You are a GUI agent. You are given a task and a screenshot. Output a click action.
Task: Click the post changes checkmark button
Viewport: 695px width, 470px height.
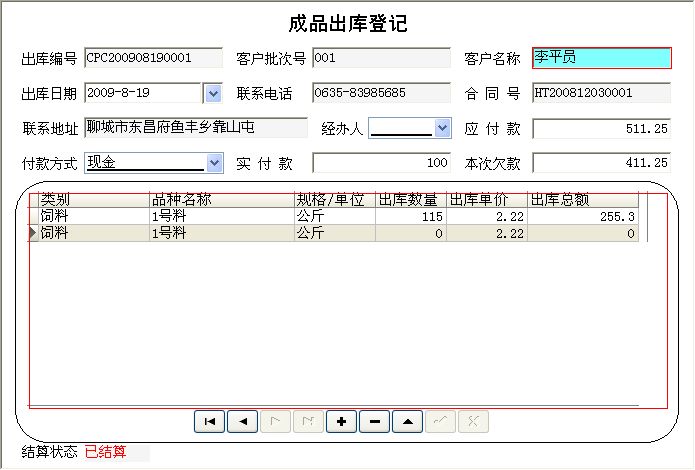[440, 422]
